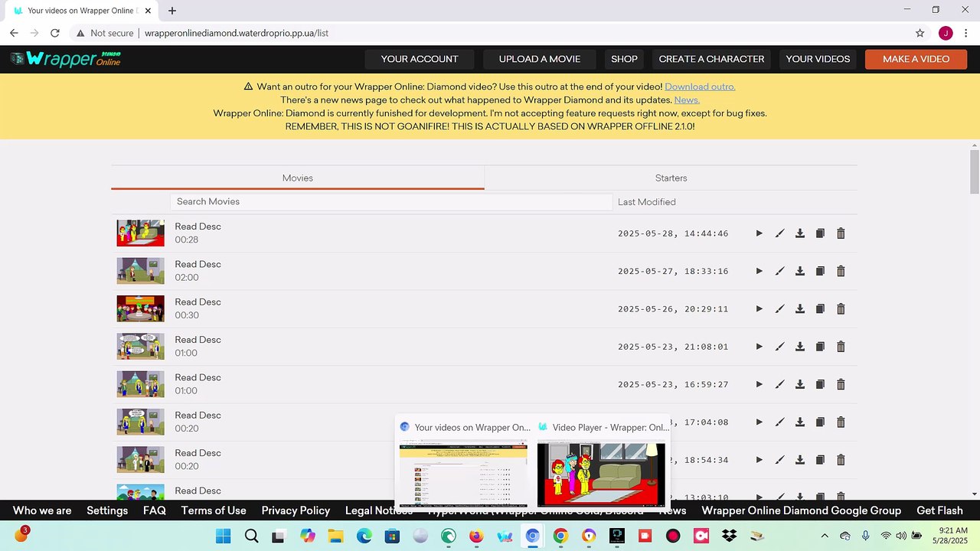Image resolution: width=980 pixels, height=551 pixels.
Task: Play the movie modified 2025-05-26, 20:29:11
Action: 759,308
